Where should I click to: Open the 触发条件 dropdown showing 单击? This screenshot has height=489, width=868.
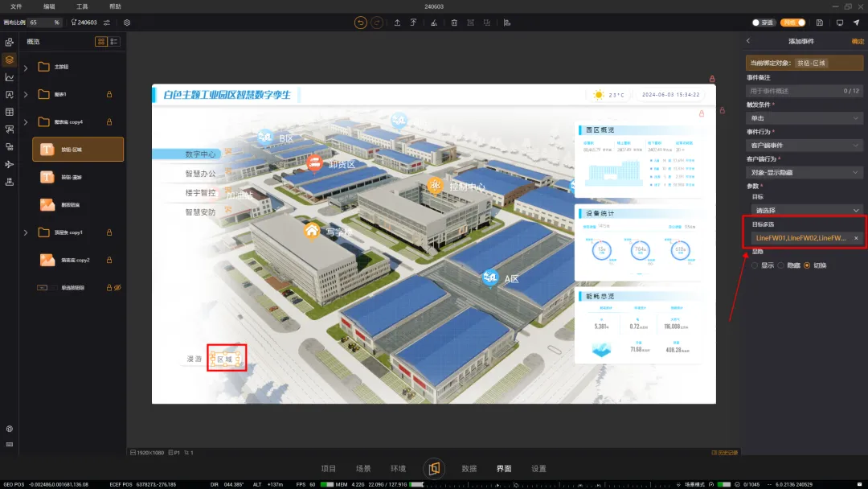click(805, 118)
